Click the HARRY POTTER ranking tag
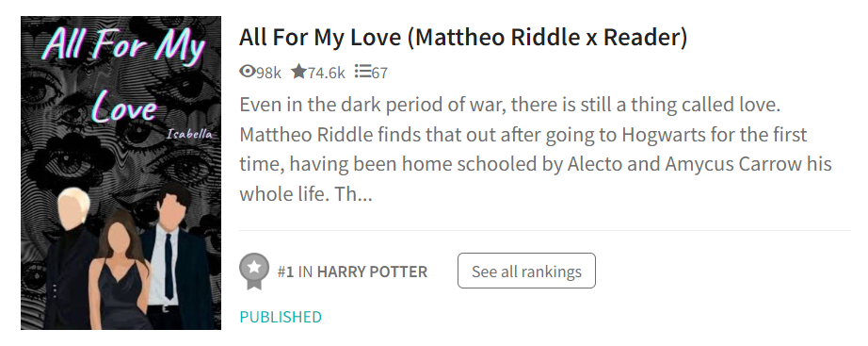The width and height of the screenshot is (868, 346). pyautogui.click(x=372, y=272)
